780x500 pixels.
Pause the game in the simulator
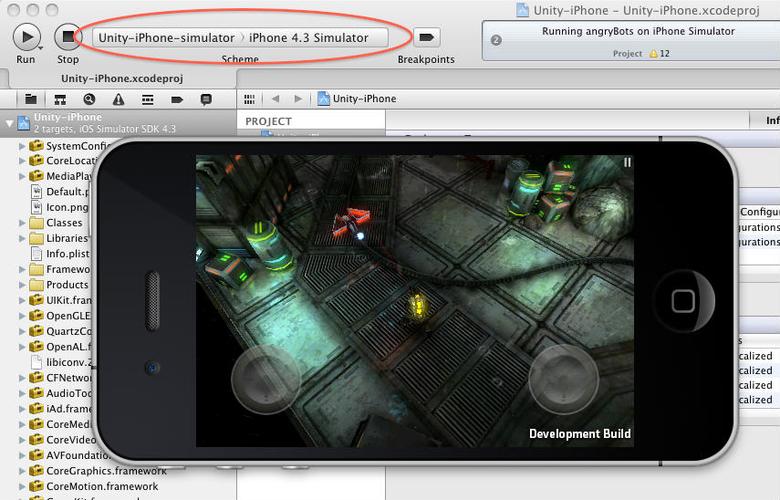pyautogui.click(x=627, y=163)
